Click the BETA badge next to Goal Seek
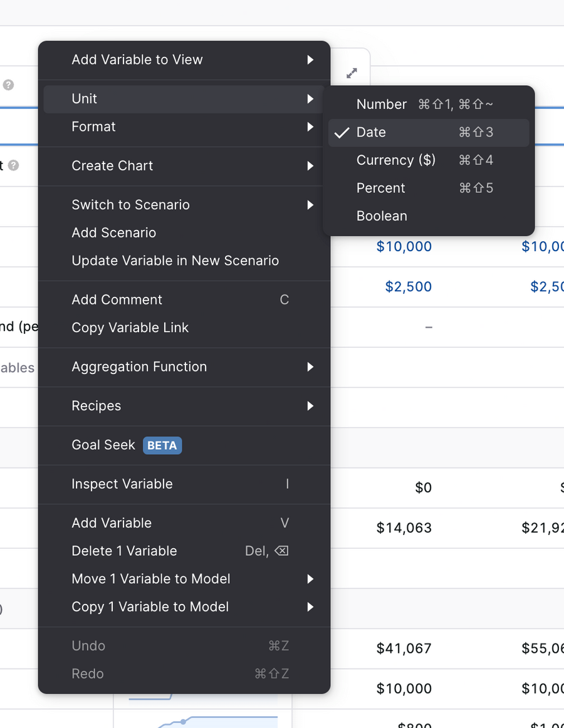564x728 pixels. 162,445
